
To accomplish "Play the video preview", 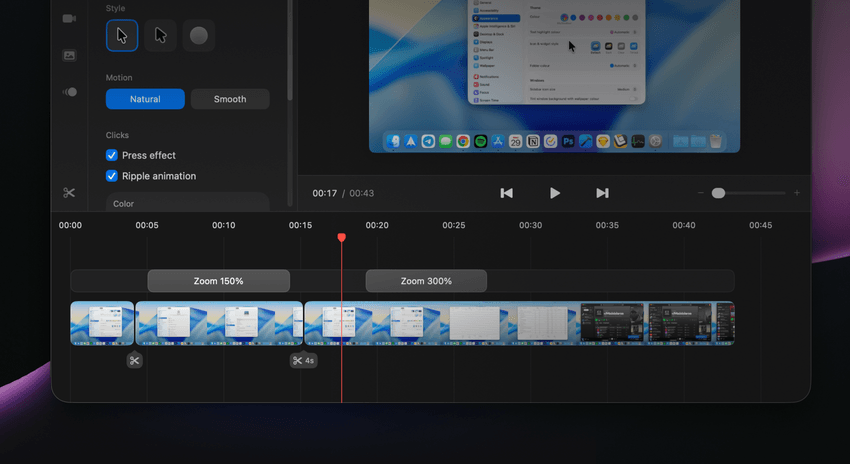I will point(555,193).
